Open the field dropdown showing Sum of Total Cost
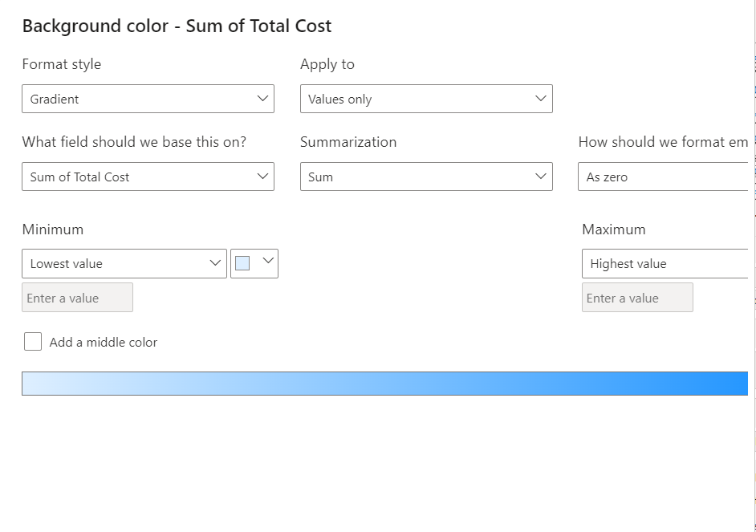 [148, 177]
